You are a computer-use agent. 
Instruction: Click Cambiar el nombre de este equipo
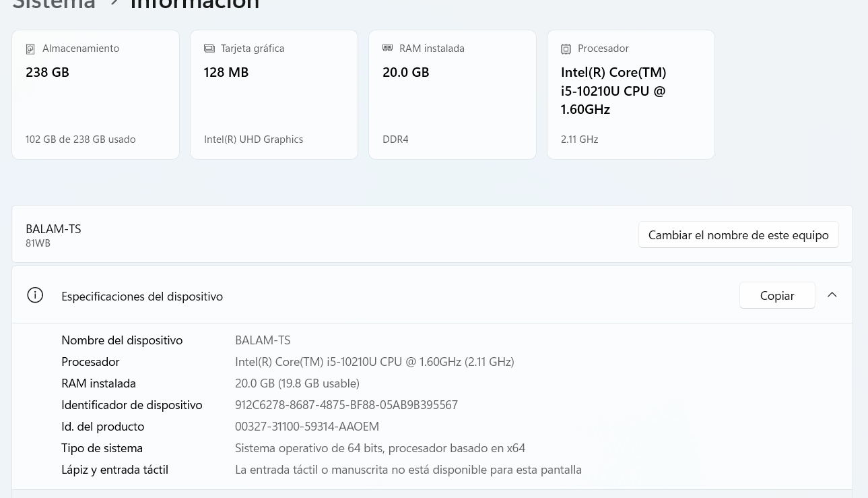(739, 235)
